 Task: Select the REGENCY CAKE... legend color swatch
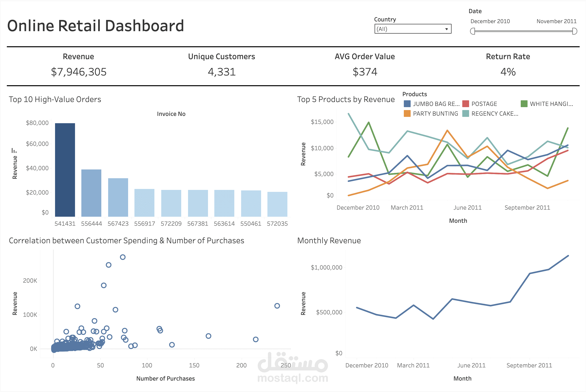[466, 113]
